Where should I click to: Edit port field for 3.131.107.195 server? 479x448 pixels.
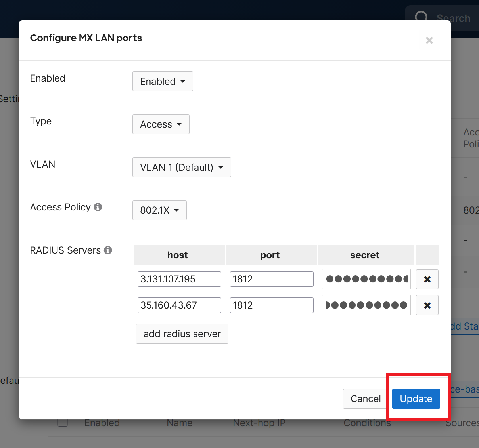[x=272, y=279]
